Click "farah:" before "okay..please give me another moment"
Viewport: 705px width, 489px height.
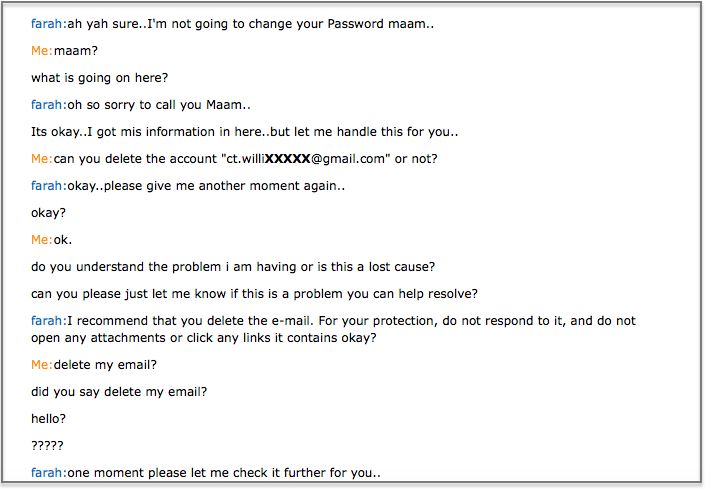(49, 186)
